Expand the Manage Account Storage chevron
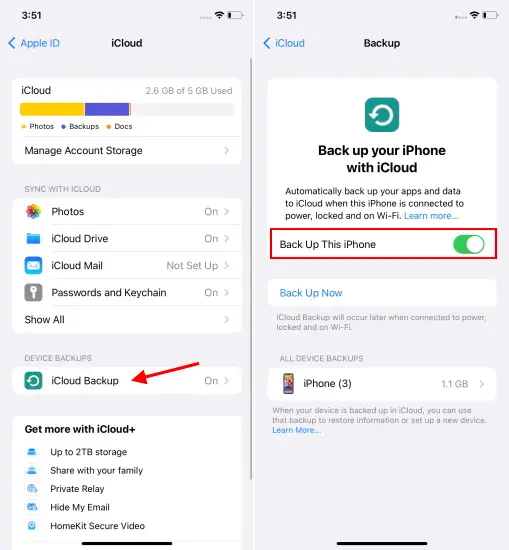The image size is (509, 550). 227,150
